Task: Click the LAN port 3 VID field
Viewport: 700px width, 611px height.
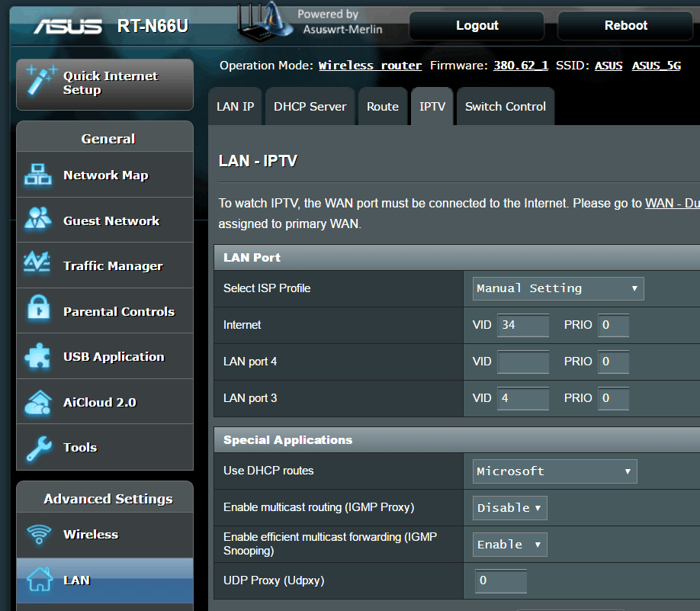Action: click(x=523, y=398)
